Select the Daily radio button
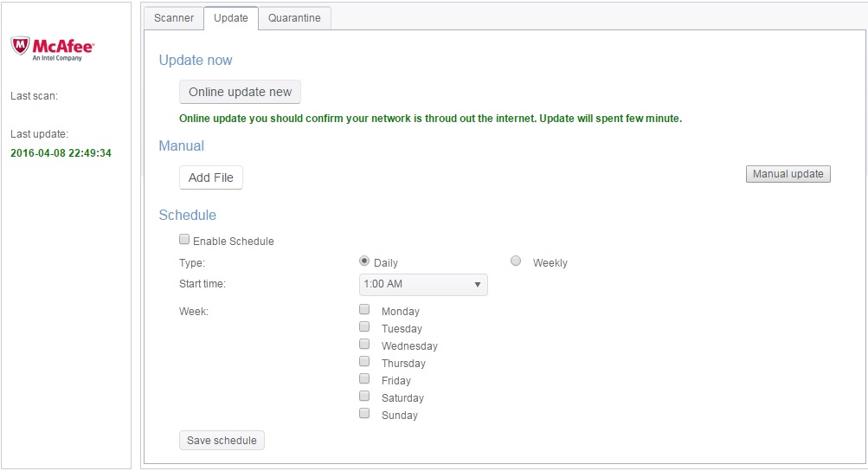 364,261
